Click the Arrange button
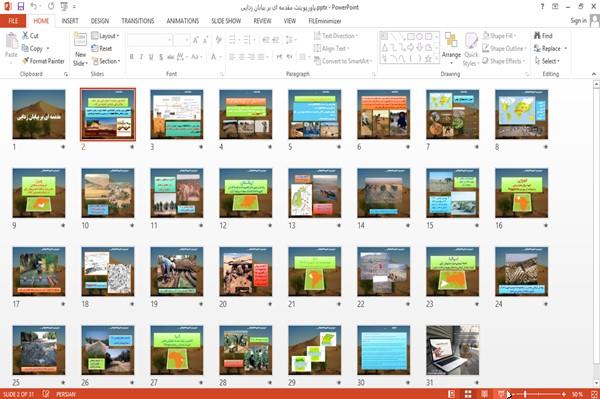Image resolution: width=600 pixels, height=399 pixels. click(451, 49)
